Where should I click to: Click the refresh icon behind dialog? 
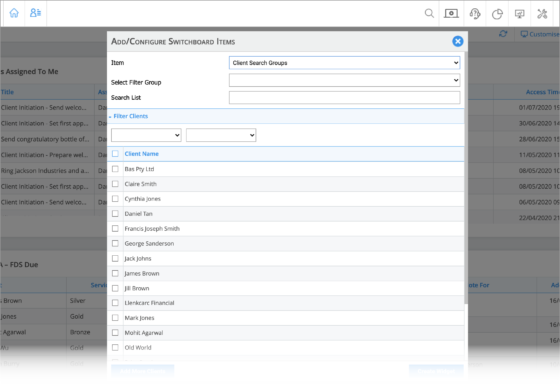click(503, 34)
